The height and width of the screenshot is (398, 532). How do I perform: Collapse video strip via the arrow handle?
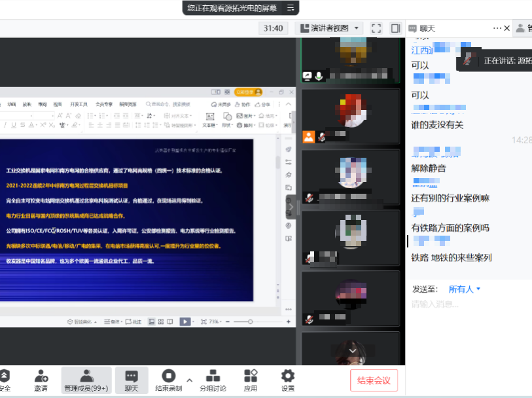click(291, 207)
